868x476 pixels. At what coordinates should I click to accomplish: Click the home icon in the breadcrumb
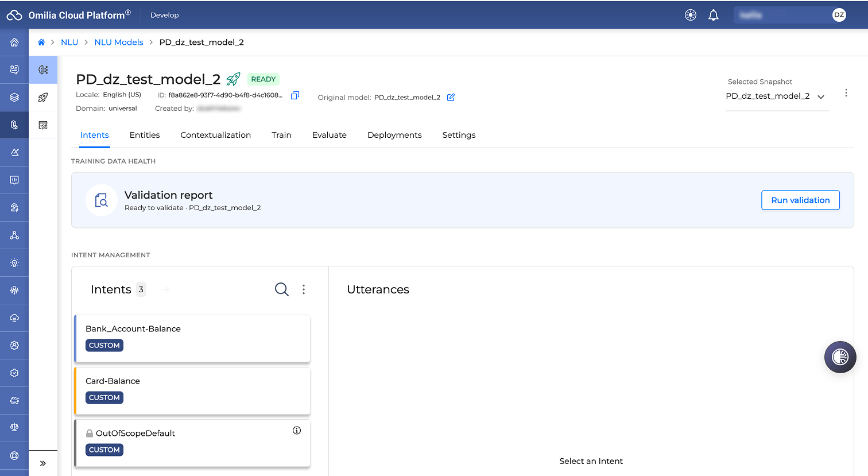(41, 42)
